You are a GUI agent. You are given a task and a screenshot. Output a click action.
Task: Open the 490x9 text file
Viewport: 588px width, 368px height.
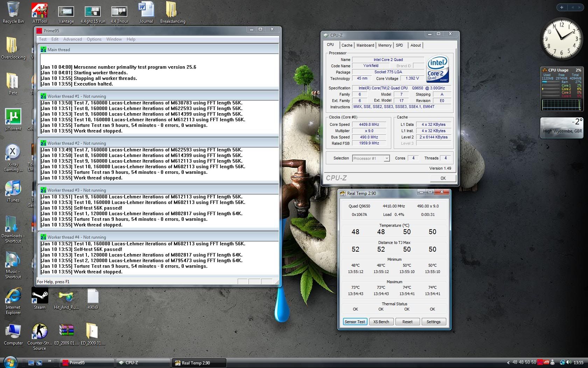click(x=93, y=299)
